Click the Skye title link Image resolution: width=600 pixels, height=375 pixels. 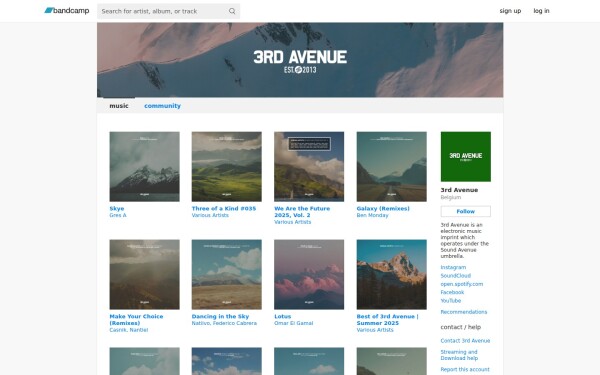pos(117,209)
